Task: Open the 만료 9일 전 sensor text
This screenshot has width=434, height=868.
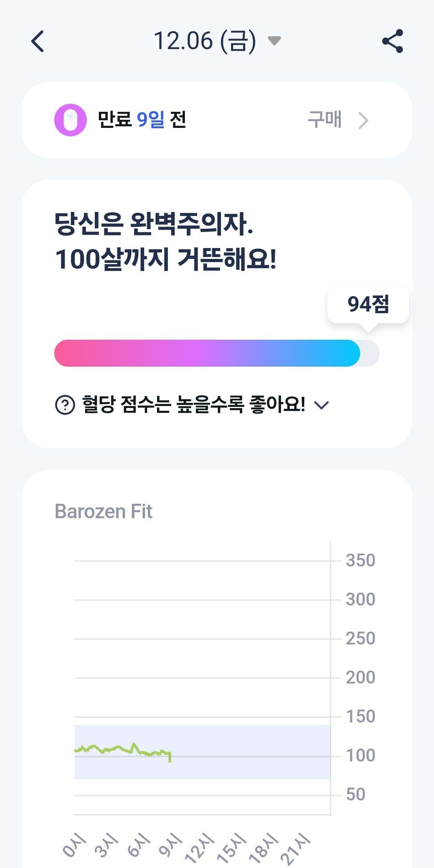Action: 142,119
